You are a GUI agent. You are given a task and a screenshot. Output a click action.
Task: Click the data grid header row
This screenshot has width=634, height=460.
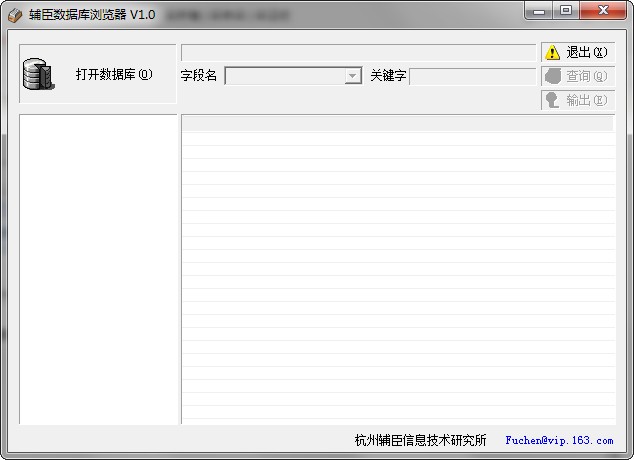point(398,124)
